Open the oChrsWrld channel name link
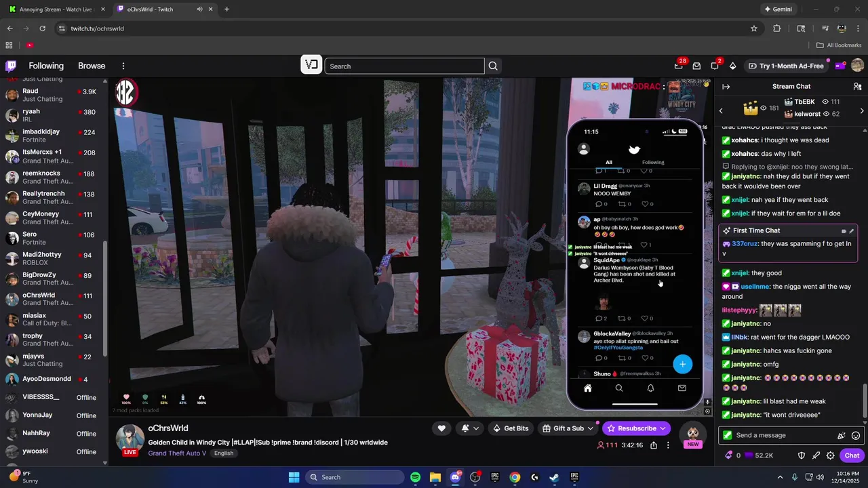The image size is (868, 488). 168,428
